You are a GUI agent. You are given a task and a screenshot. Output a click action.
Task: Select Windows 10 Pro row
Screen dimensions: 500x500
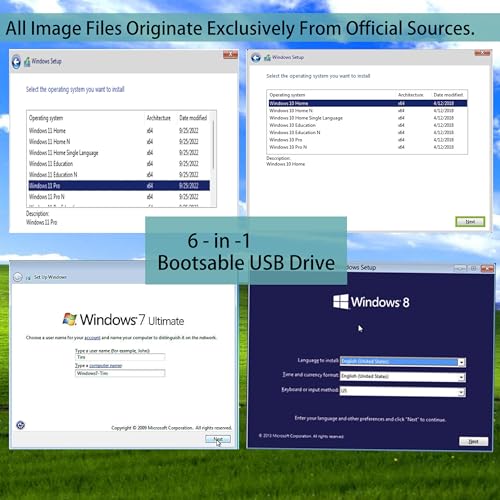tap(368, 140)
